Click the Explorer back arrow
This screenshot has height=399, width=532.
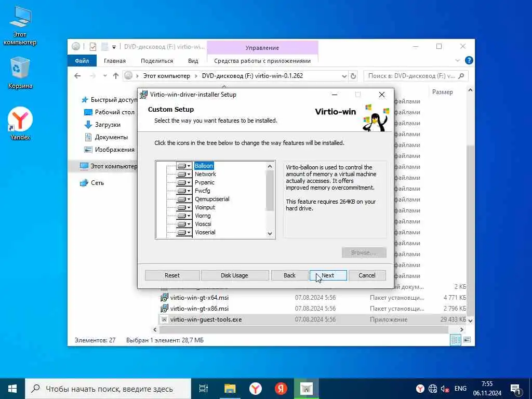[78, 76]
